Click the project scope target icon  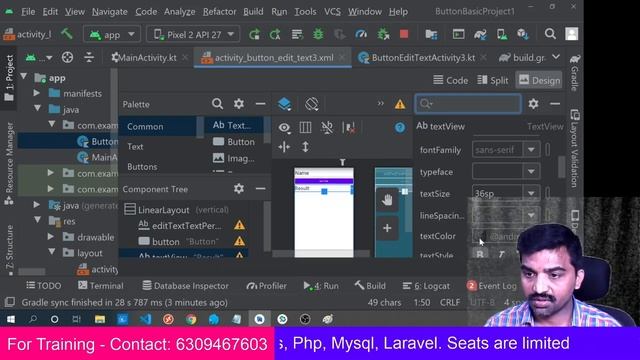pos(67,58)
